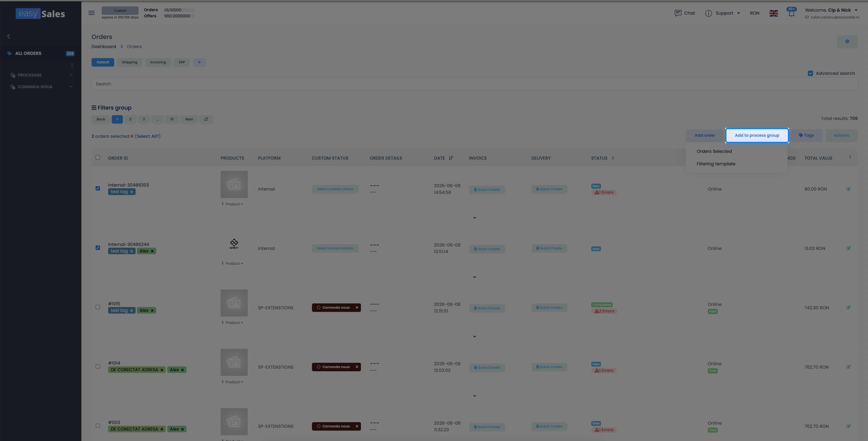The height and width of the screenshot is (441, 868).
Task: Switch to Invoicing view tab
Action: (158, 62)
